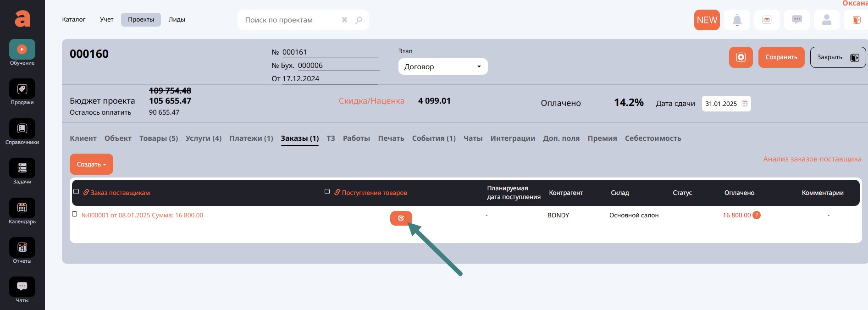Click the notifications bell icon
Viewport: 868px width, 310px height.
click(737, 20)
